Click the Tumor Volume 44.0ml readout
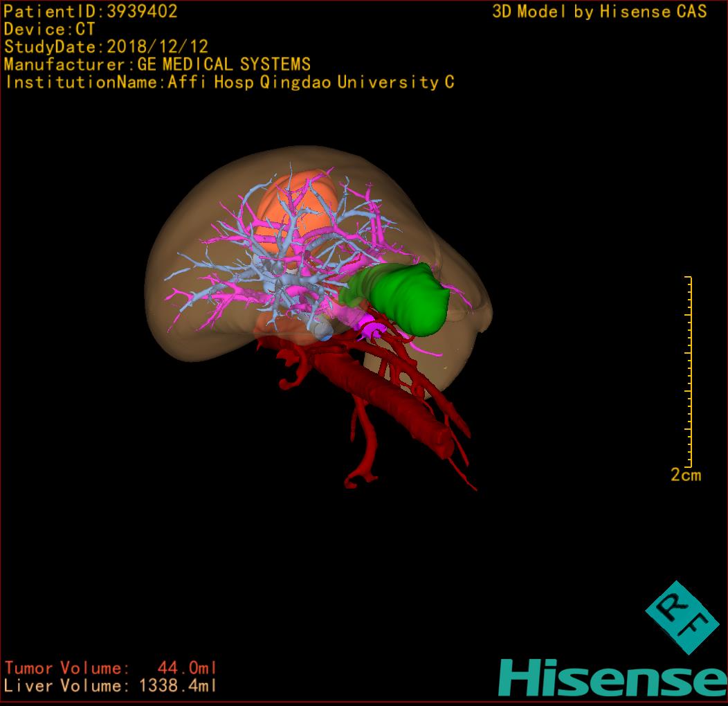Screen dimensions: 728x706 point(111,668)
